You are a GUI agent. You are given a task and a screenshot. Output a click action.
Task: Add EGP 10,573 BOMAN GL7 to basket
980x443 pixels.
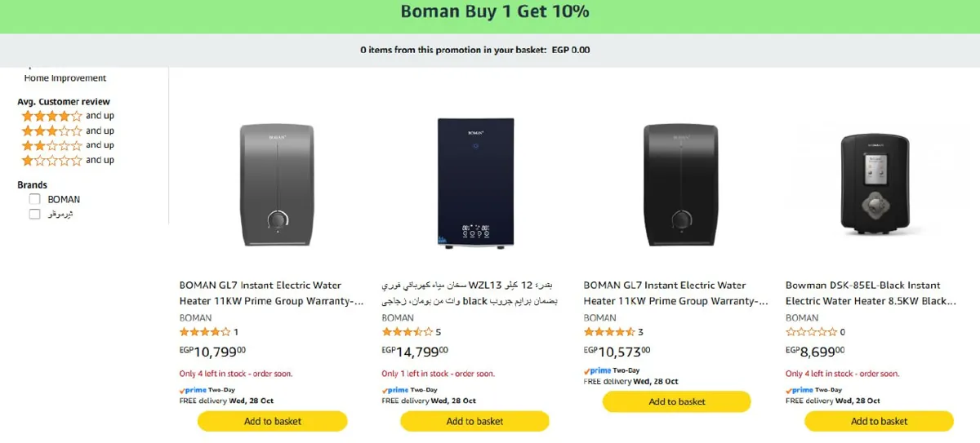click(677, 401)
